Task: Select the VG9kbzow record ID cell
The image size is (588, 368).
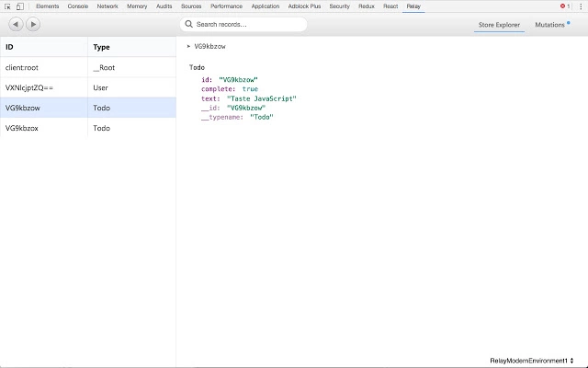Action: [x=44, y=108]
